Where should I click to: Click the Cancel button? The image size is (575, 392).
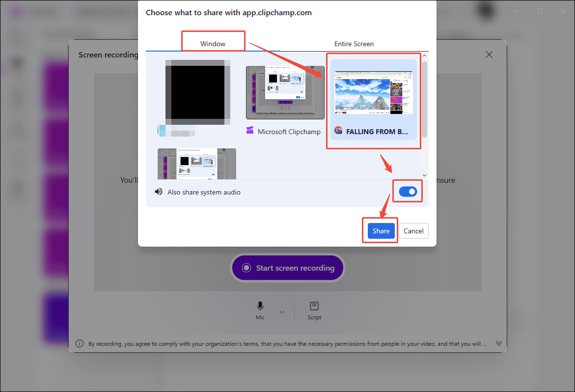[413, 231]
